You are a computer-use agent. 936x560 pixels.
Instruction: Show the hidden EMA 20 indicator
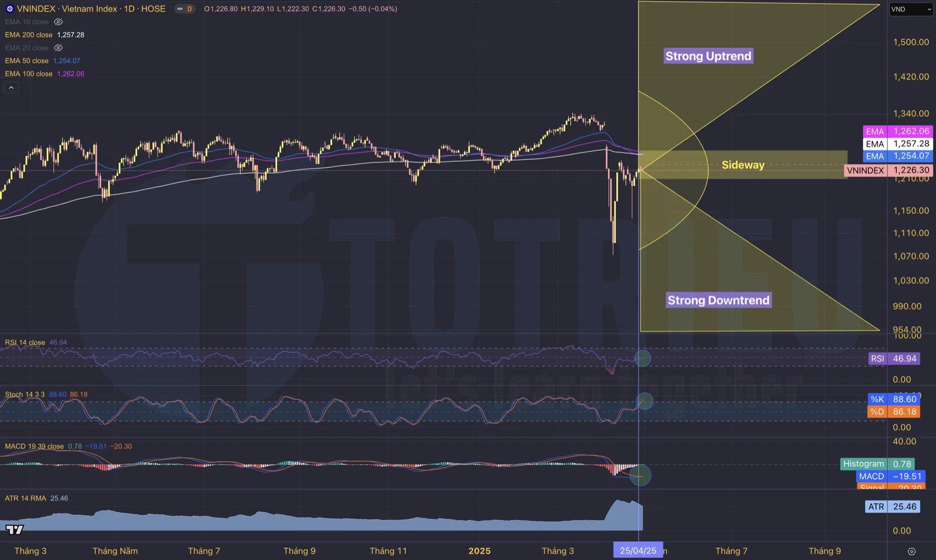click(58, 48)
